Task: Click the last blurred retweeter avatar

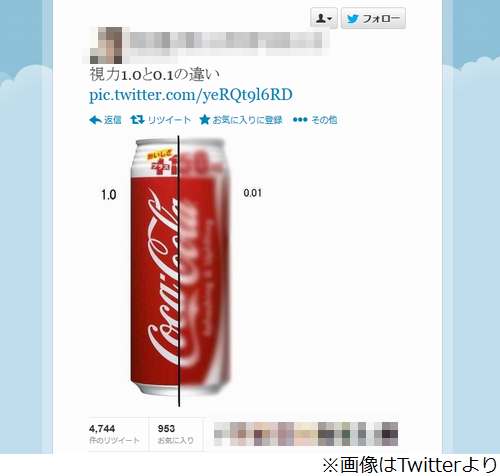Action: (390, 434)
